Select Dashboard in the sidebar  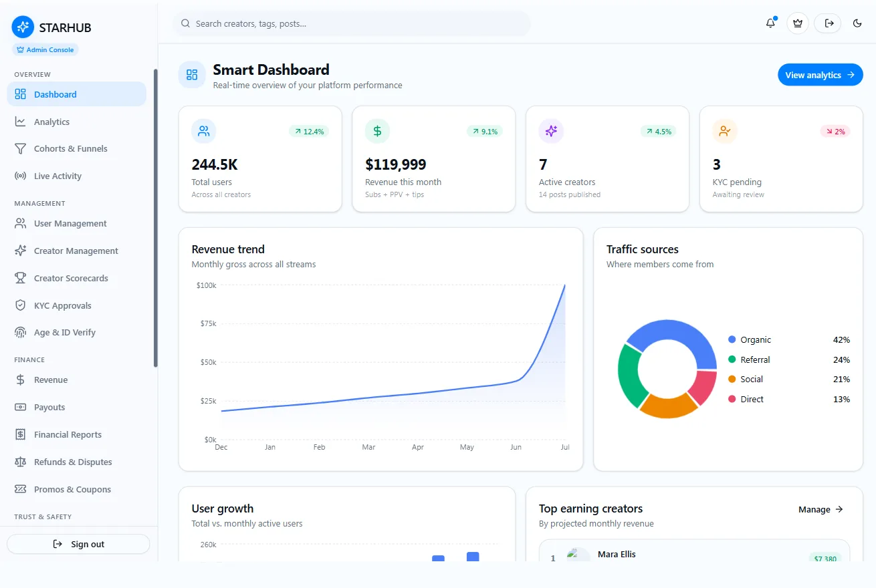76,94
